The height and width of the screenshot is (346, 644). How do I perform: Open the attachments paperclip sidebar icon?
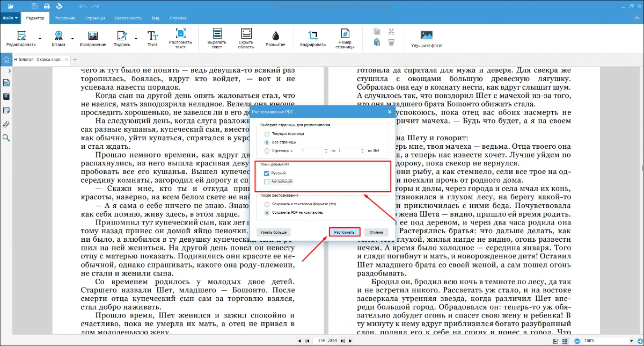6,124
